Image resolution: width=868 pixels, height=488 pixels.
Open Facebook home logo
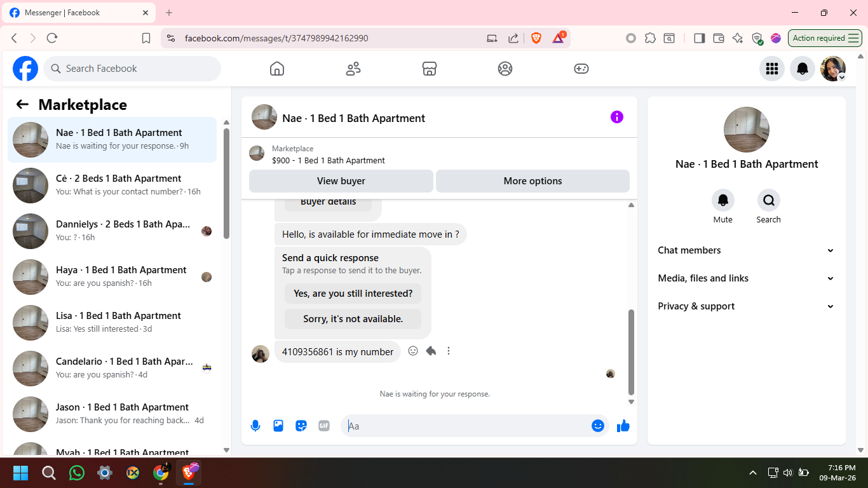(25, 69)
